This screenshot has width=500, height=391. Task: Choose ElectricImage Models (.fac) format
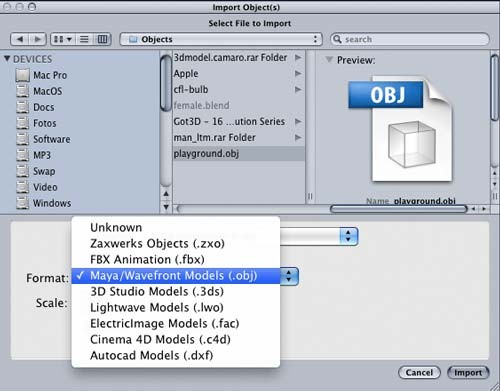pos(176,323)
